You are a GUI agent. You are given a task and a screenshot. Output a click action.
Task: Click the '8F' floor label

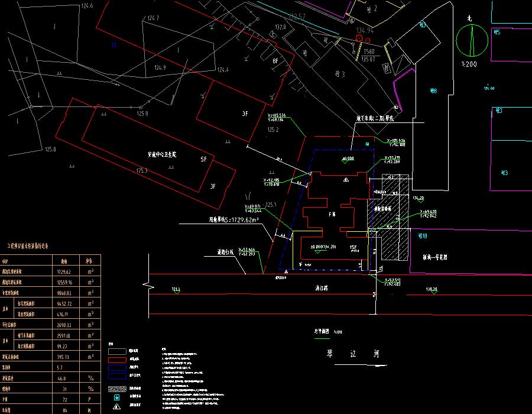[x=275, y=61]
